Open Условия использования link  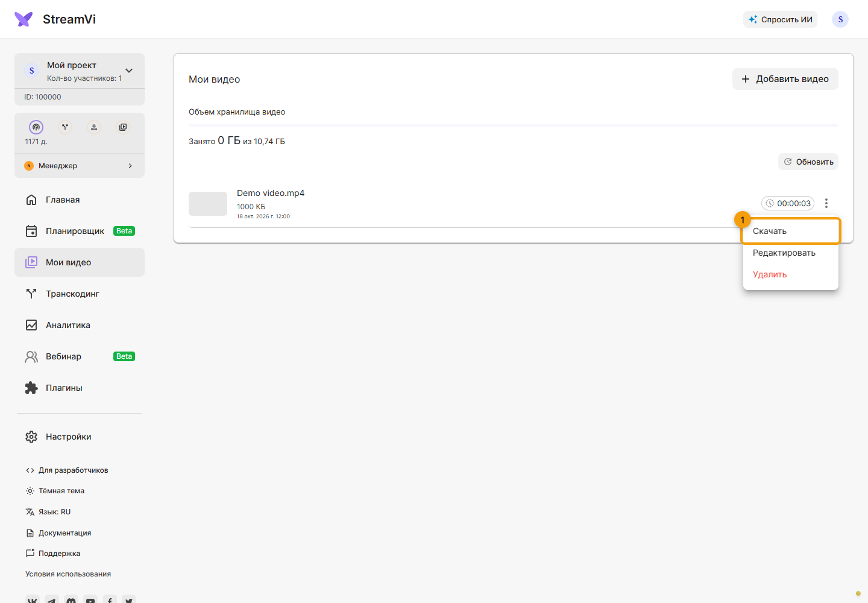(68, 574)
